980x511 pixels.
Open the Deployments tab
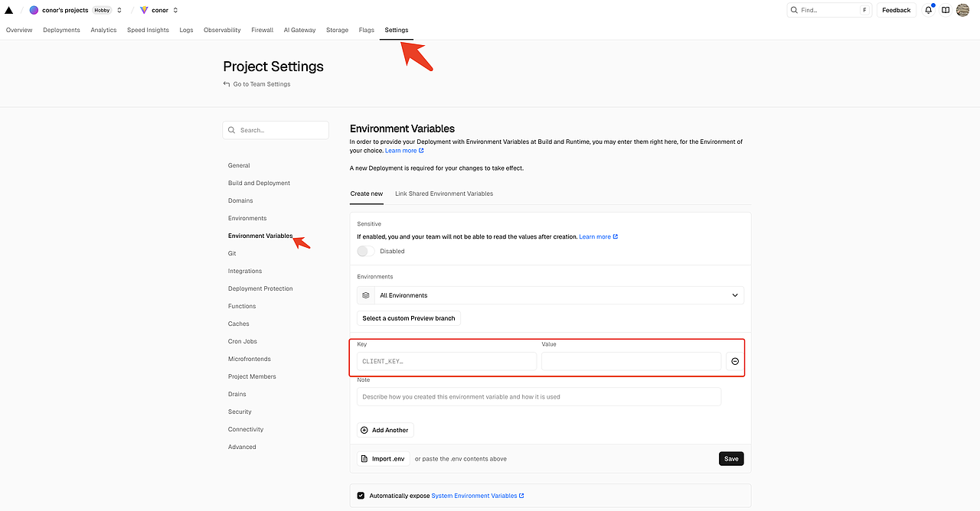click(x=61, y=30)
